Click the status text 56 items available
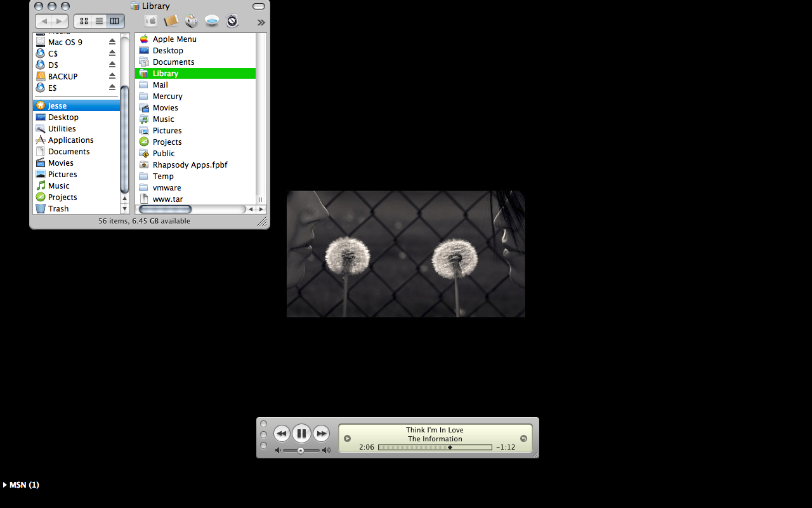This screenshot has height=508, width=812. point(144,221)
